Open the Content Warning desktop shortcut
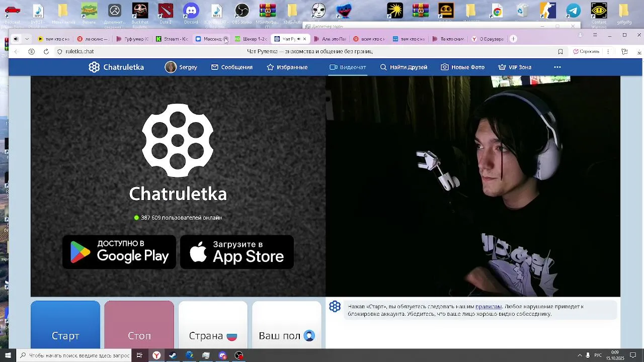 tap(599, 14)
